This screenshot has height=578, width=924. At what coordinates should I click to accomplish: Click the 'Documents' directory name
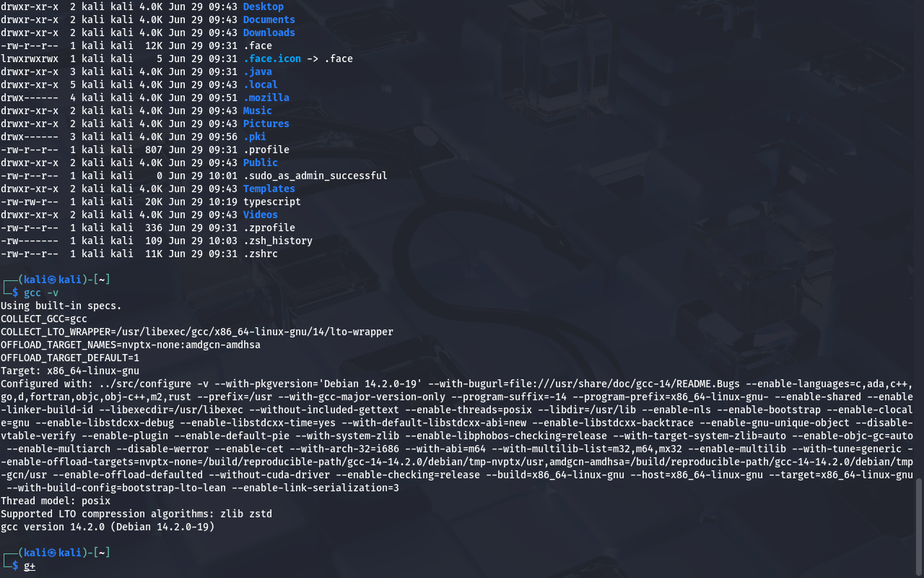[x=269, y=20]
